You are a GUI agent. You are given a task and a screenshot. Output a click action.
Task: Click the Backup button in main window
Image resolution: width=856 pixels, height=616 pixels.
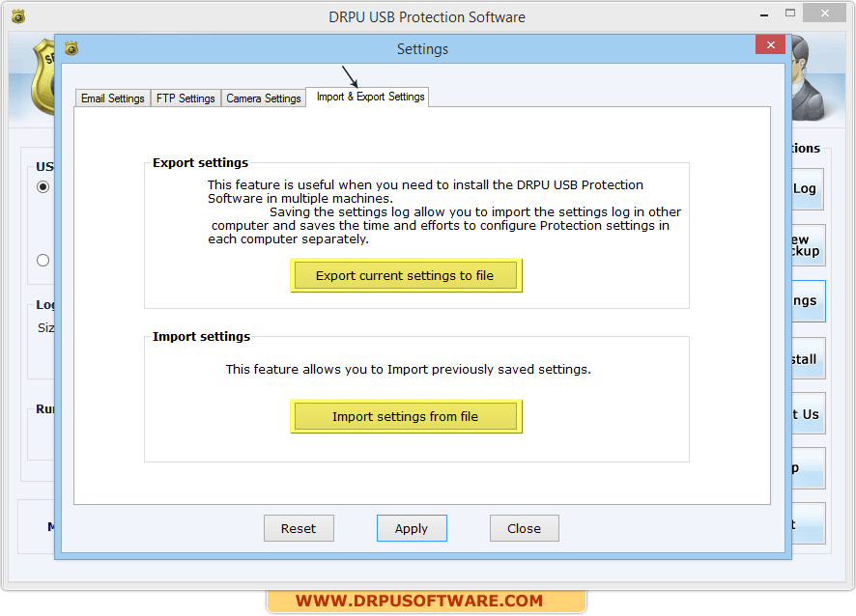[x=808, y=245]
